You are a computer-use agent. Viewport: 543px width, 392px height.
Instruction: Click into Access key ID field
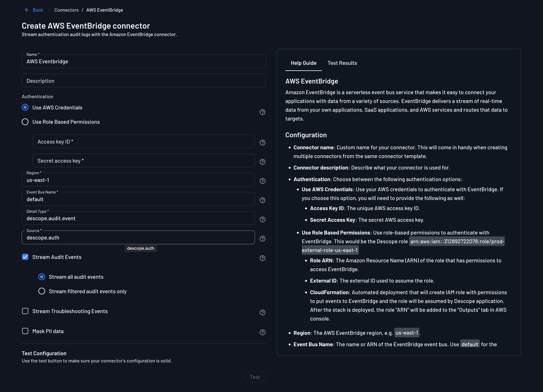click(x=144, y=141)
